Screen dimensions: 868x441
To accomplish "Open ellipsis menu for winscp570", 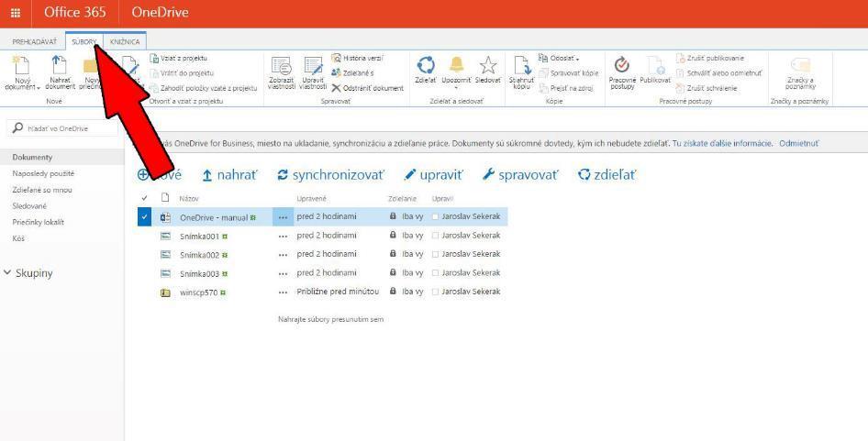I will [283, 292].
